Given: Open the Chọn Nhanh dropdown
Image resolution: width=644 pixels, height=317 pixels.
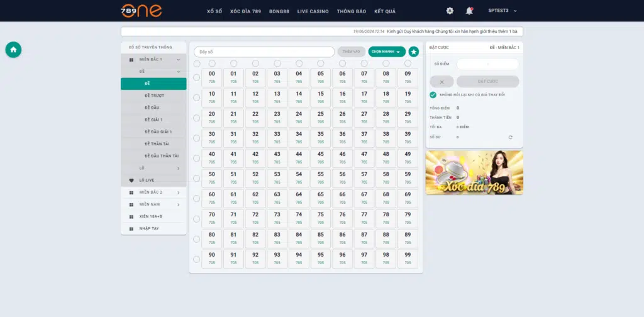Looking at the screenshot, I should (x=386, y=52).
